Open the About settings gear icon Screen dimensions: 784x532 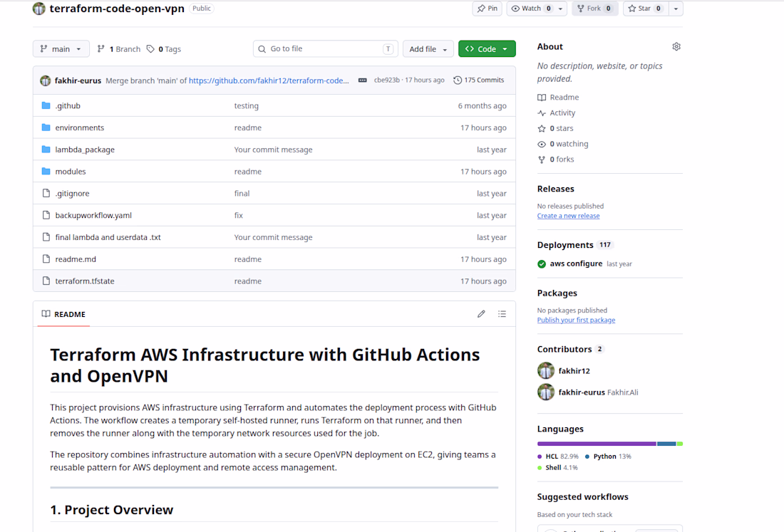676,46
